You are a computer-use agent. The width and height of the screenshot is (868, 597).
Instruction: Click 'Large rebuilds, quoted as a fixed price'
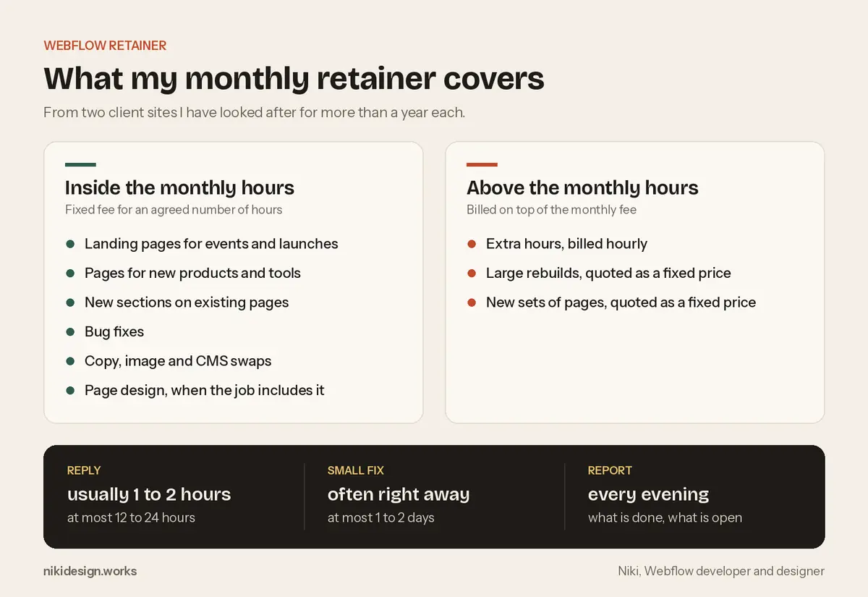(x=608, y=273)
